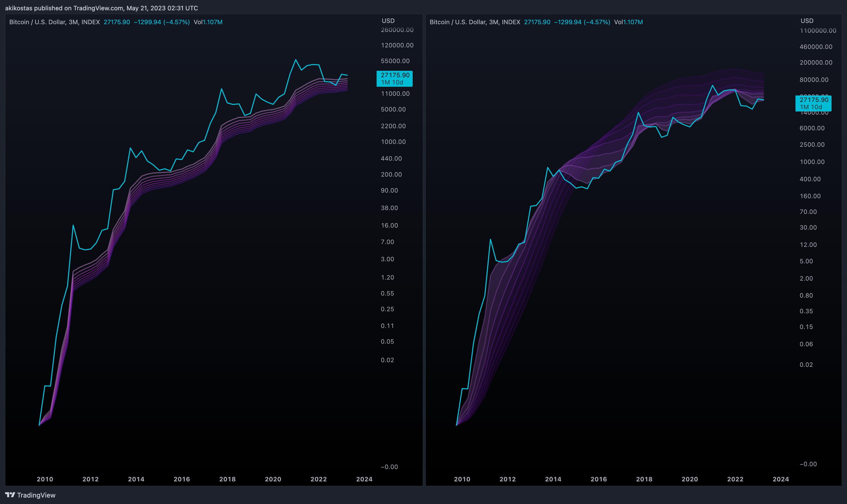Screen dimensions: 847x504
Task: Click the USD currency label on left chart
Action: (x=388, y=21)
